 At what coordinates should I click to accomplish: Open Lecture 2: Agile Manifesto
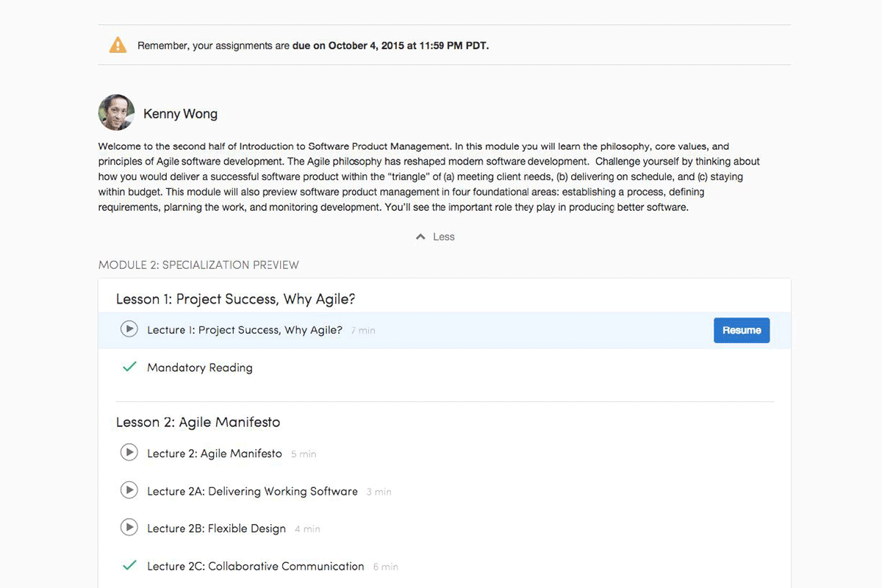215,453
